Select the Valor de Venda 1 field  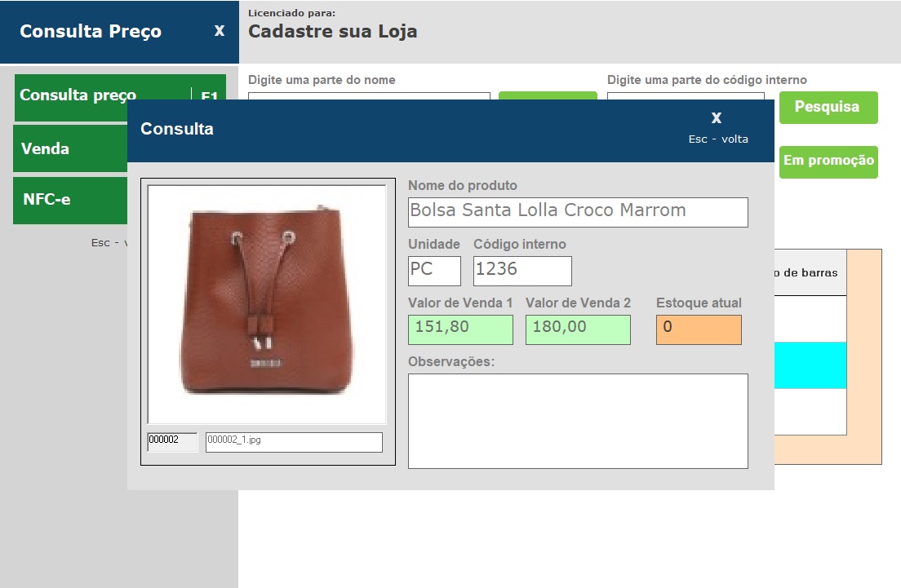click(460, 329)
